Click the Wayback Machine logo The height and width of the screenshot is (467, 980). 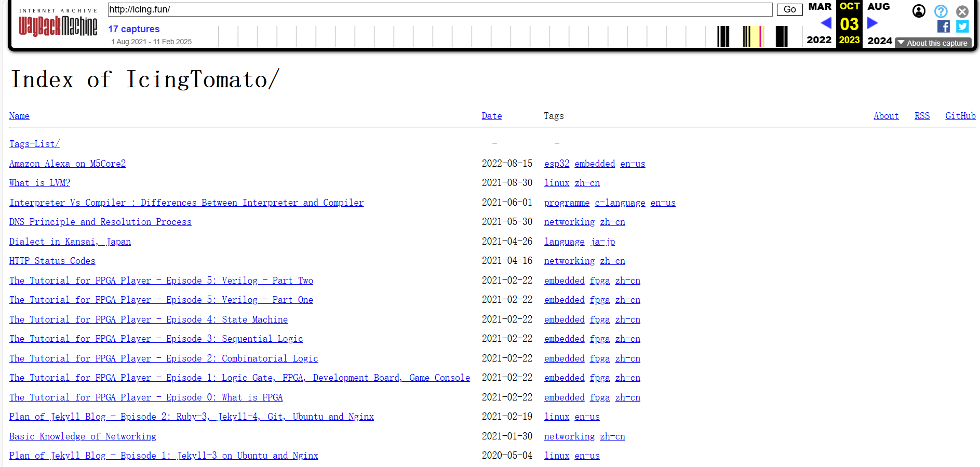point(58,25)
